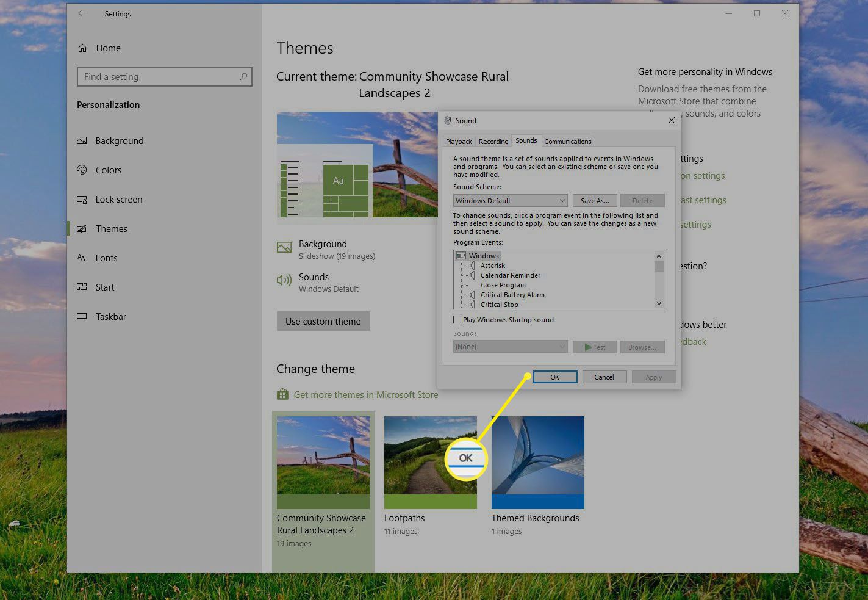Click the Windows folder icon in Program Events

(461, 256)
